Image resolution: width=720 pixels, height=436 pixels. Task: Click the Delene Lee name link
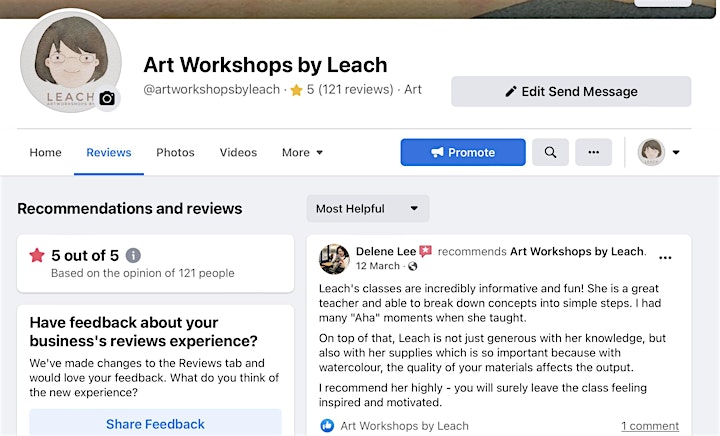[x=386, y=252]
